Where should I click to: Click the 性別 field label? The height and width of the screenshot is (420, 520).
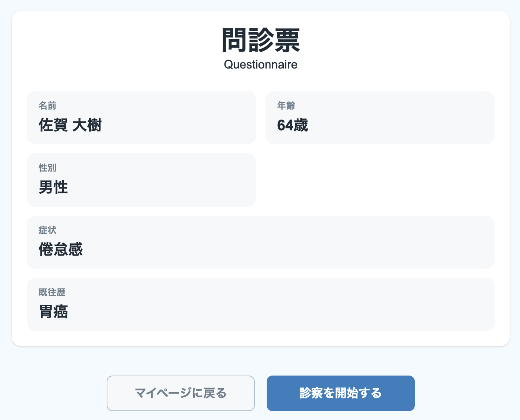pos(47,168)
